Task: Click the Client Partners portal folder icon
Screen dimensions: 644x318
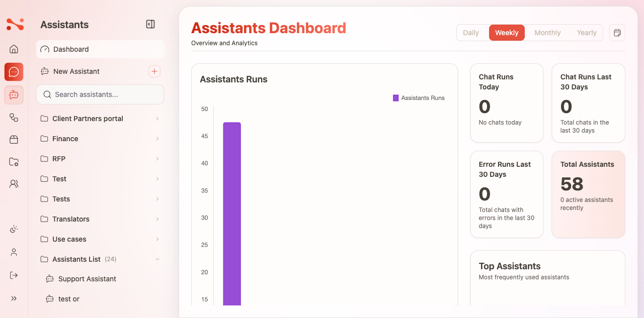Action: coord(44,119)
